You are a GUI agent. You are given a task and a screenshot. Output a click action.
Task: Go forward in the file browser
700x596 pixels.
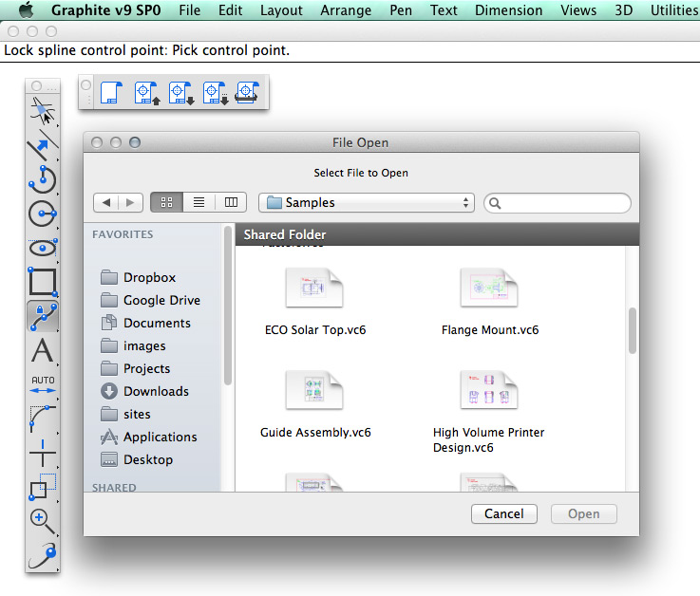coord(130,202)
